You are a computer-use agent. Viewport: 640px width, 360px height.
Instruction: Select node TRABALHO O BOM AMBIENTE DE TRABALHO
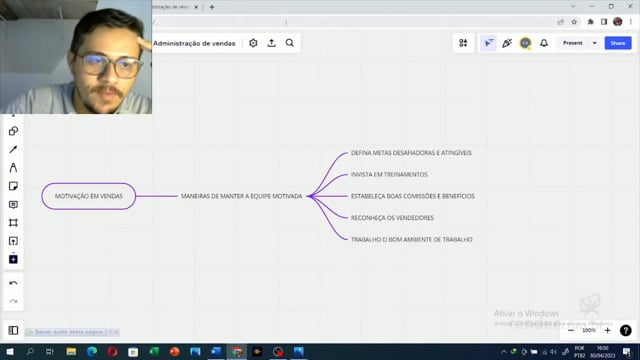coord(411,240)
